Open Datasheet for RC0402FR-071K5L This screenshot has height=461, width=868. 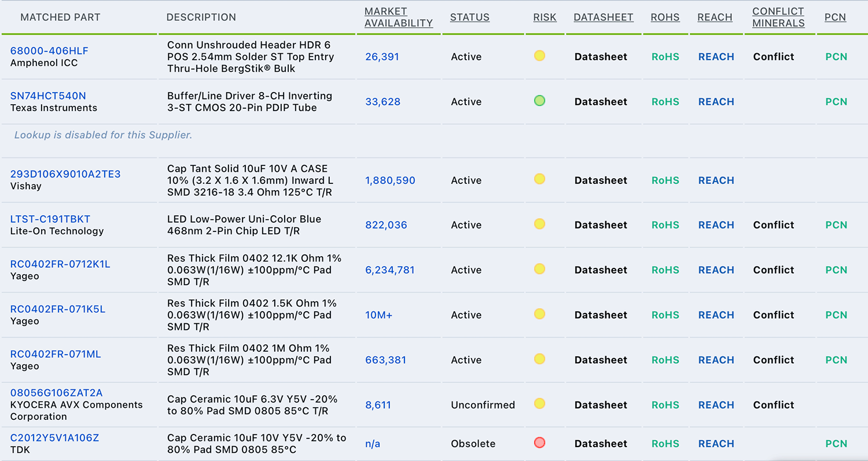pyautogui.click(x=601, y=315)
